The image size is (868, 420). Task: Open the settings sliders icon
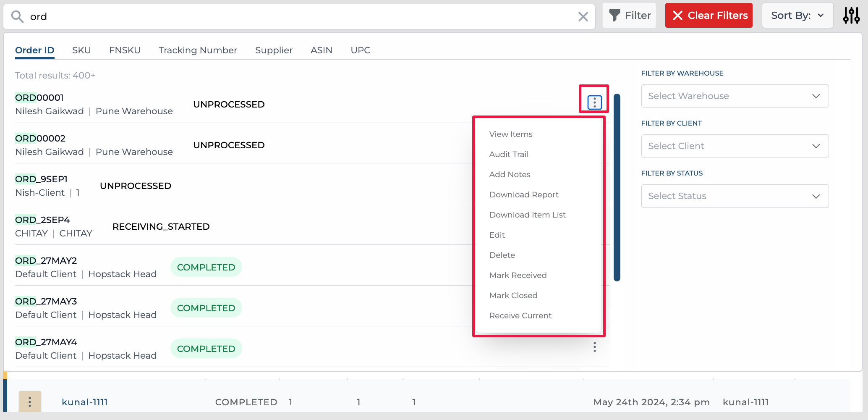851,16
